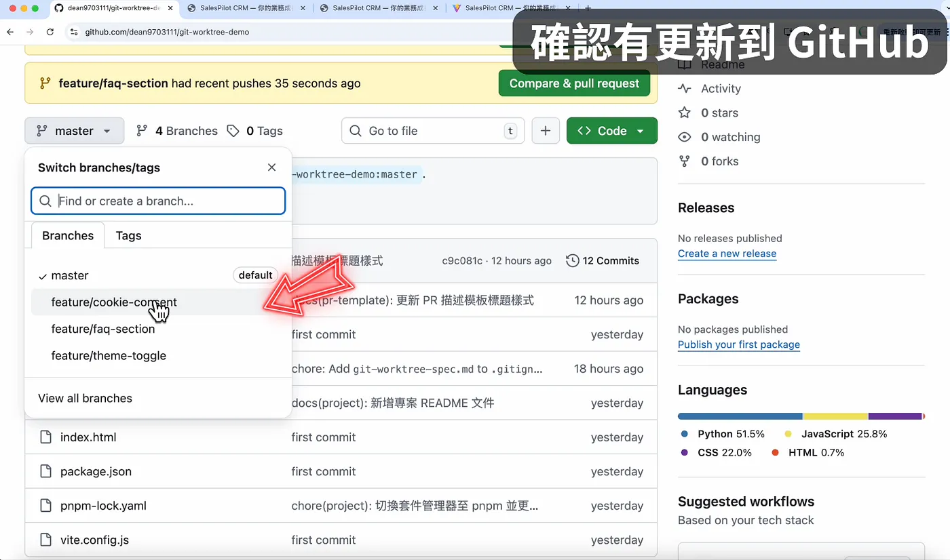950x560 pixels.
Task: Click the tag icon beside 0 Tags
Action: 233,131
